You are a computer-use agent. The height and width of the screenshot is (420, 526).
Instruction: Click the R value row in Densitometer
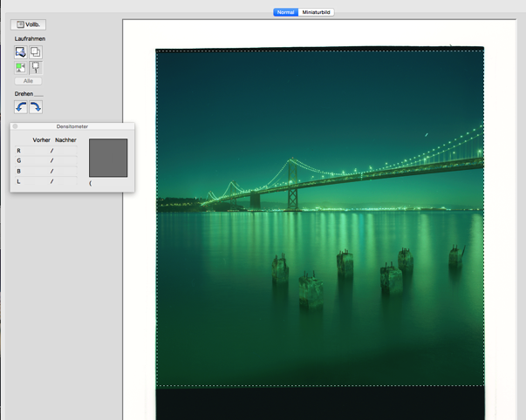pyautogui.click(x=46, y=151)
